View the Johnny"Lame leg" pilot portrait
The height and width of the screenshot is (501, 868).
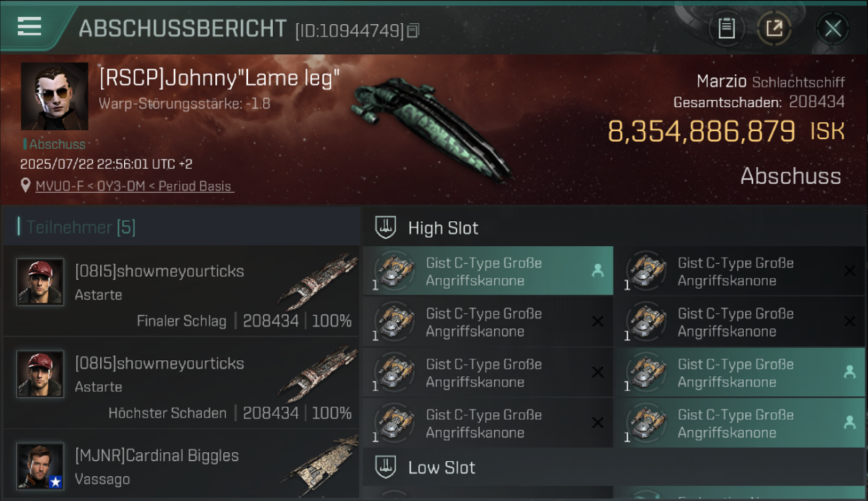[54, 96]
